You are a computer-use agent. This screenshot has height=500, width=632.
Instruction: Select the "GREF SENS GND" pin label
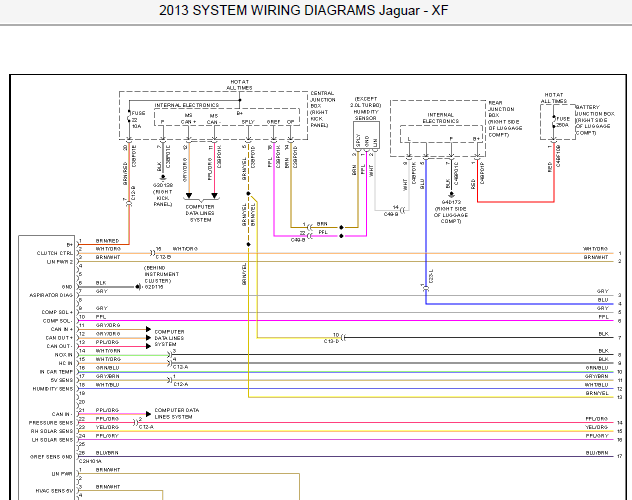pos(51,457)
